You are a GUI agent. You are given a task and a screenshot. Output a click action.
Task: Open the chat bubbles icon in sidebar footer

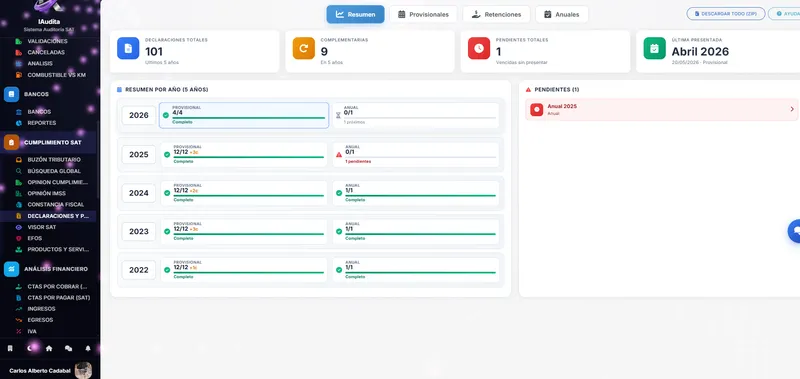tap(68, 348)
